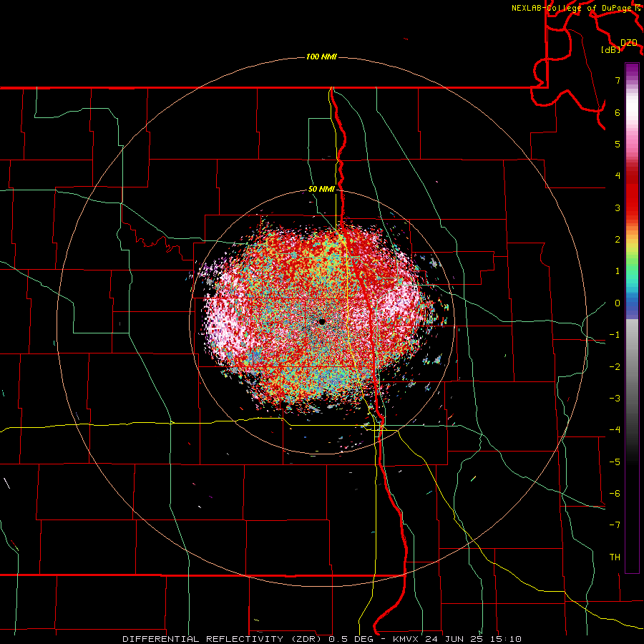Click the -4 dB label on color scale
This screenshot has height=644, width=644.
pos(615,430)
